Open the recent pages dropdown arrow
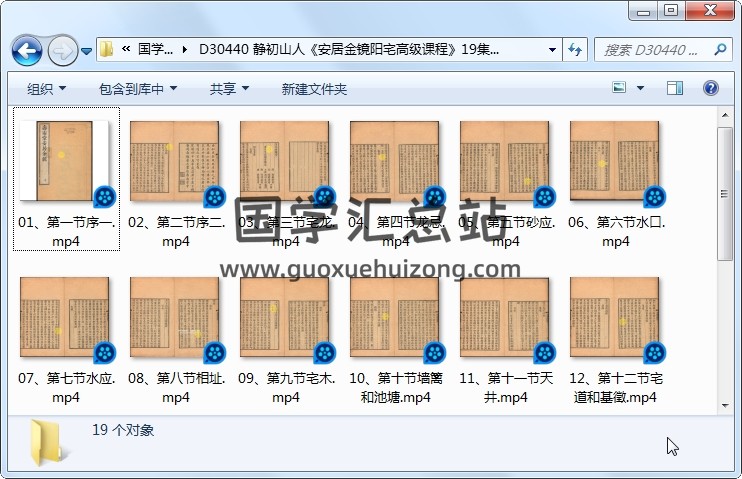The height and width of the screenshot is (479, 742). point(86,51)
